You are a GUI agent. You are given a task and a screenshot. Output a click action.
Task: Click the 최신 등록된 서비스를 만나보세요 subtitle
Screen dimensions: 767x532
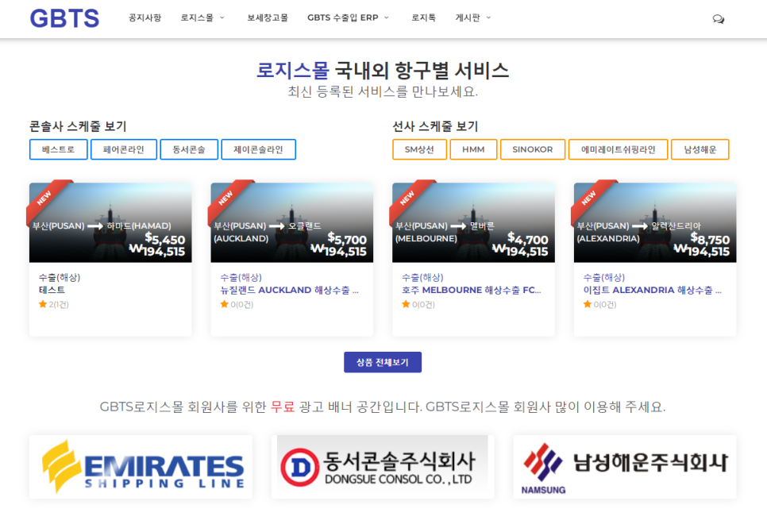383,91
